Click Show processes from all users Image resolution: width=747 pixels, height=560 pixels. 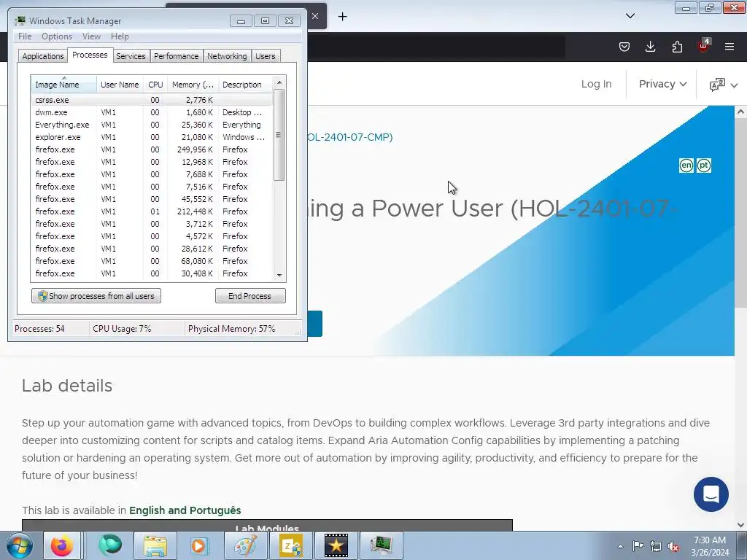click(x=96, y=296)
